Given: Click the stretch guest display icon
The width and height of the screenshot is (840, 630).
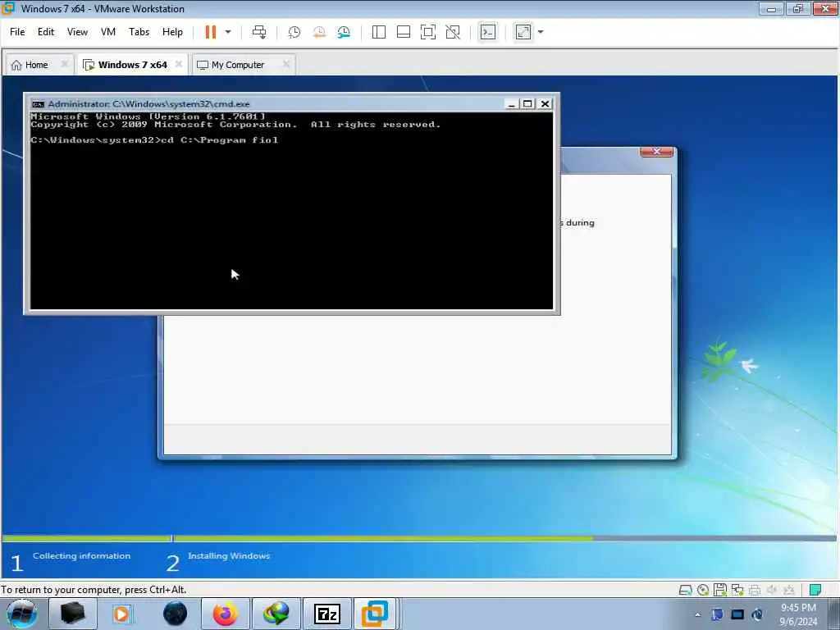Looking at the screenshot, I should coord(523,32).
